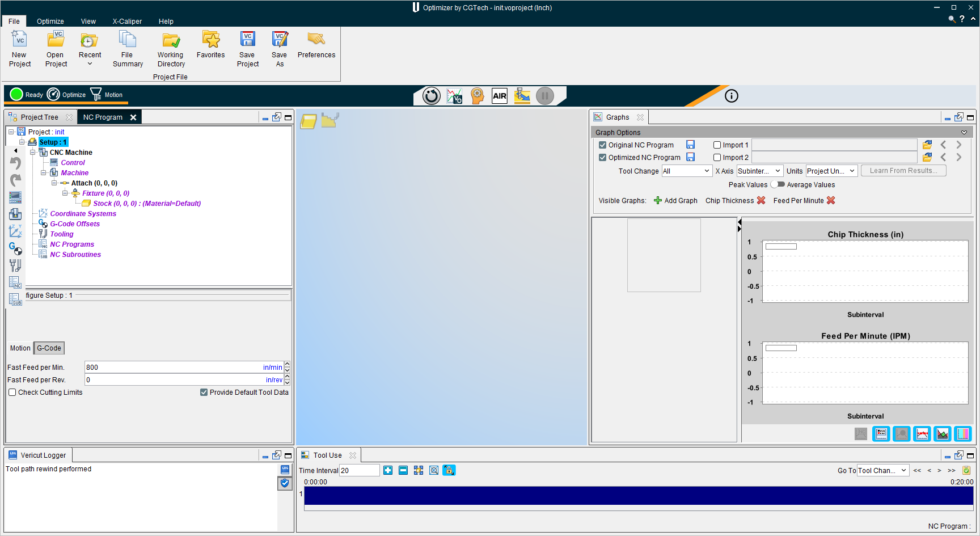This screenshot has width=980, height=536.
Task: Click the graph VO analysis toolbar icon
Action: [x=454, y=96]
